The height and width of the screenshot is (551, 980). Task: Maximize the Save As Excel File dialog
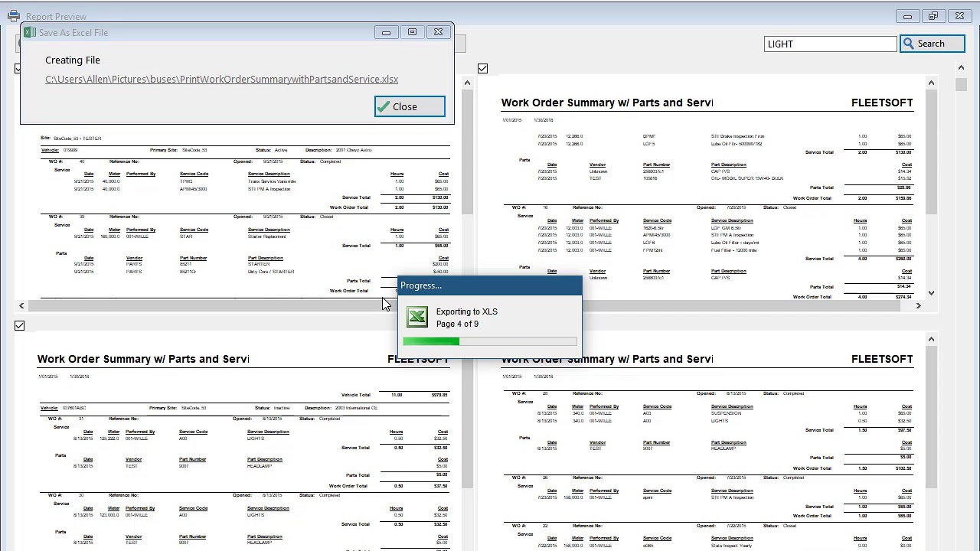412,32
